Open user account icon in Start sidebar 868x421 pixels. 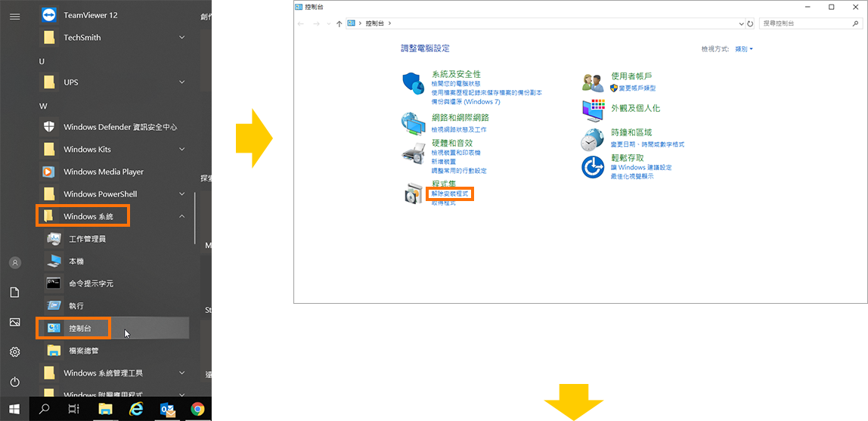coord(15,263)
